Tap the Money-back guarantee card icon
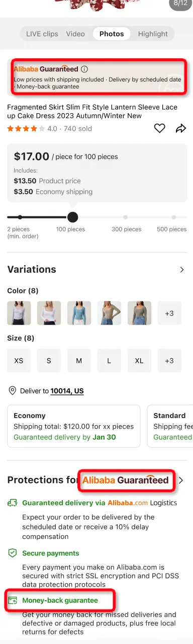The image size is (193, 644). 13,600
